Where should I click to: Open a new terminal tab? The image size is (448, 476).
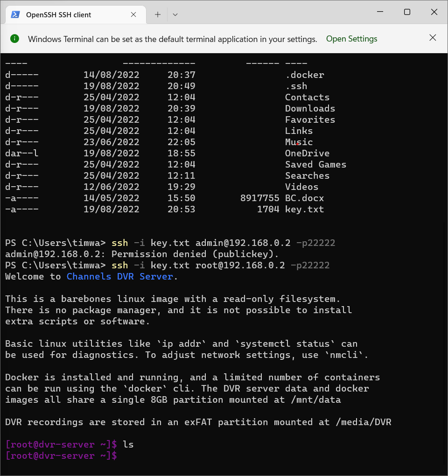158,14
